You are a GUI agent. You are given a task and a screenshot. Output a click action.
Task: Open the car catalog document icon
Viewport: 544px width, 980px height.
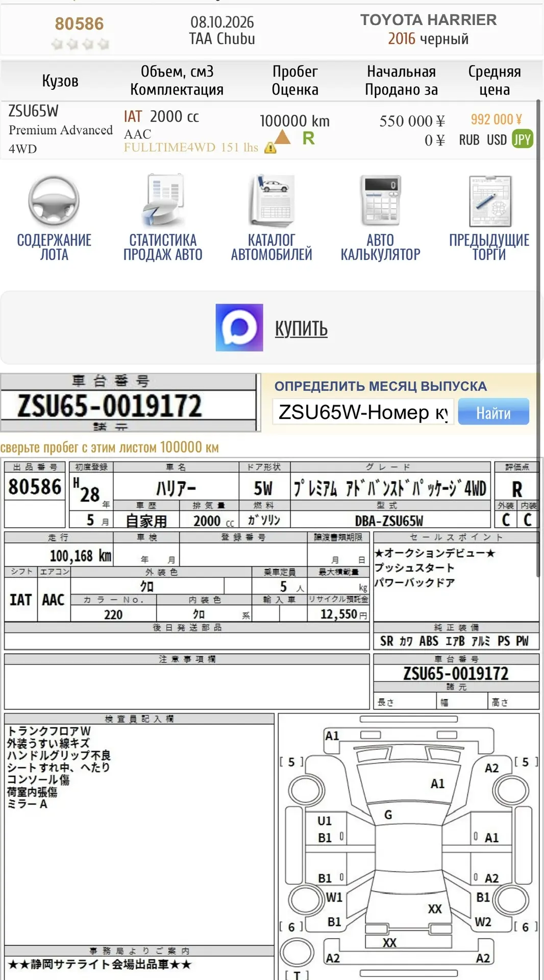pos(271,201)
